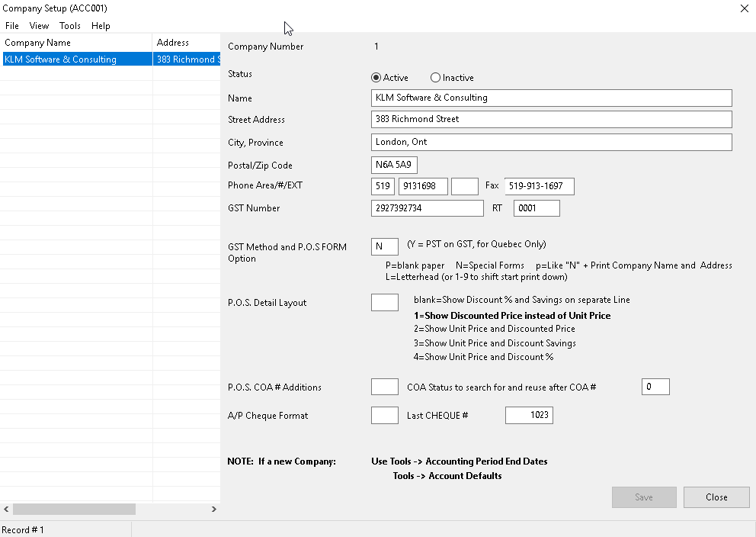The width and height of the screenshot is (756, 537).
Task: Click the '(Y = PST on GST, for Quebec Only)' hint
Action: (x=476, y=244)
